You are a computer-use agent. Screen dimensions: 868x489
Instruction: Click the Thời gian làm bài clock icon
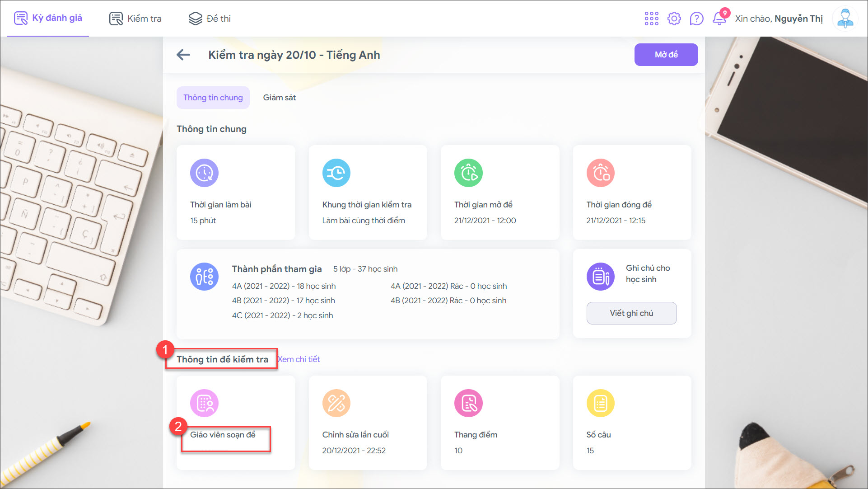[204, 173]
